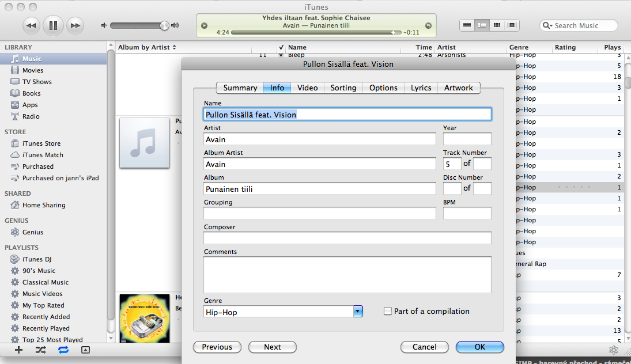Image resolution: width=631 pixels, height=364 pixels.
Task: Click the low volume speaker icon
Action: [104, 25]
